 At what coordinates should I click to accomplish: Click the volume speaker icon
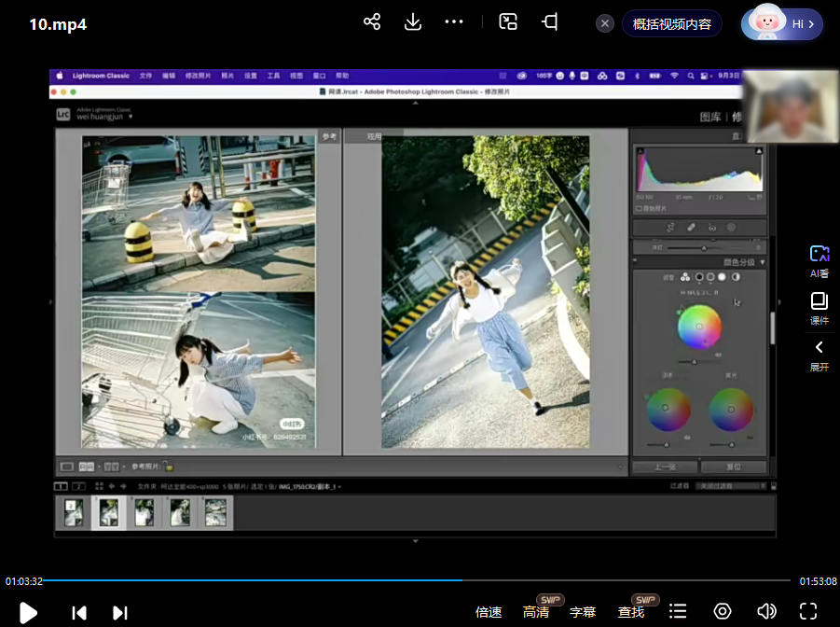[766, 611]
